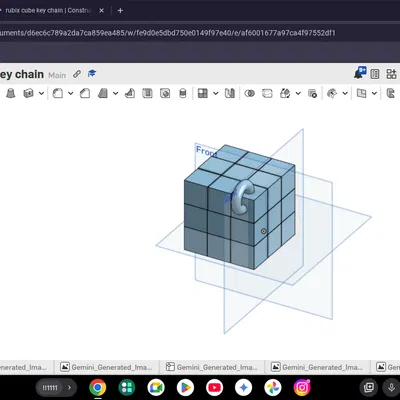Copy document link via chain icon
Viewport: 400px width, 400px height.
pos(77,74)
